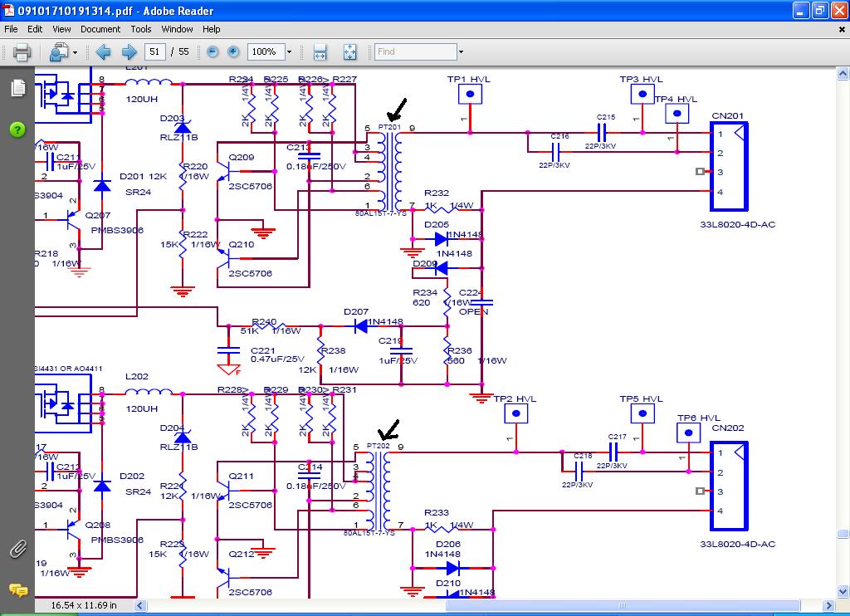Click the page number box showing 51
Viewport: 850px width, 616px height.
154,51
